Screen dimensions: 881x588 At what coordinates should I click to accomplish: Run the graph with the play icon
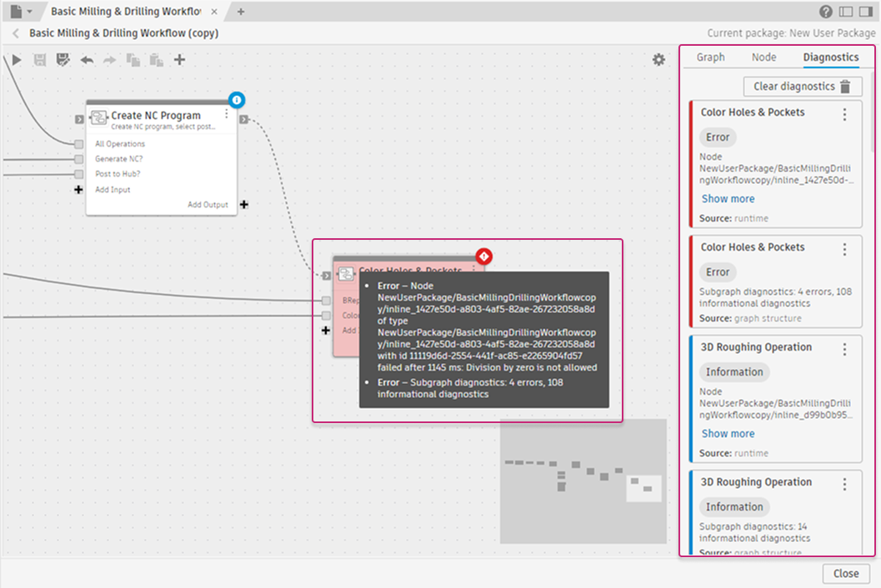pyautogui.click(x=17, y=59)
